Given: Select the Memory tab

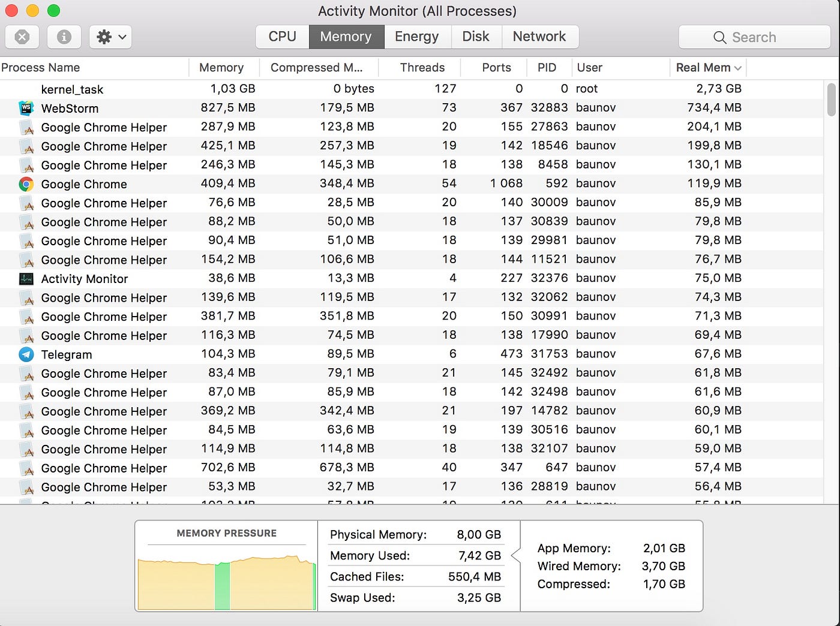Looking at the screenshot, I should pos(346,37).
